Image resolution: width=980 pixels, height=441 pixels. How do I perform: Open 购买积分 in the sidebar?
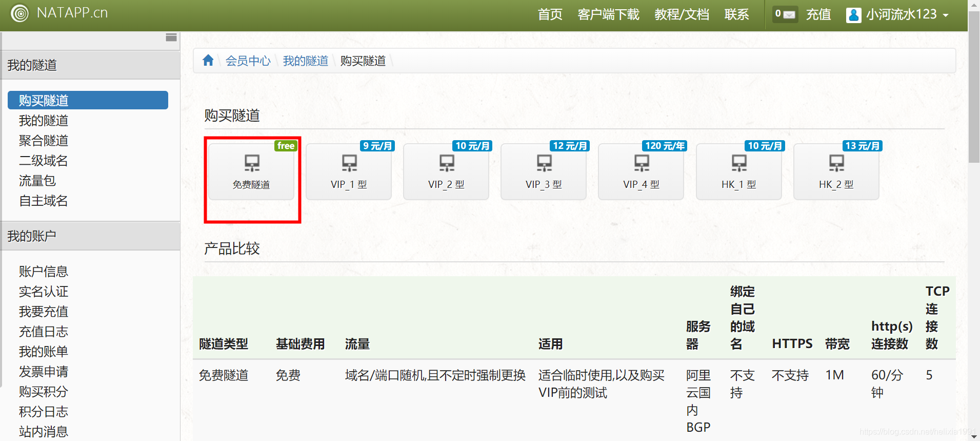click(x=44, y=392)
